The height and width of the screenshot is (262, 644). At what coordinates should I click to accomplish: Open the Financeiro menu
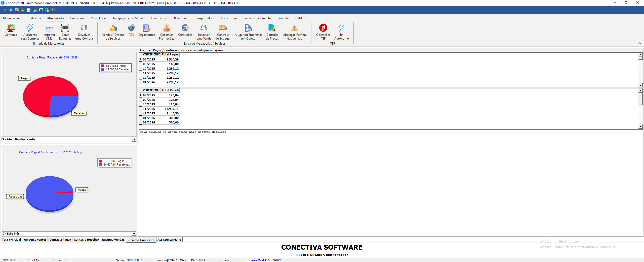click(x=77, y=18)
